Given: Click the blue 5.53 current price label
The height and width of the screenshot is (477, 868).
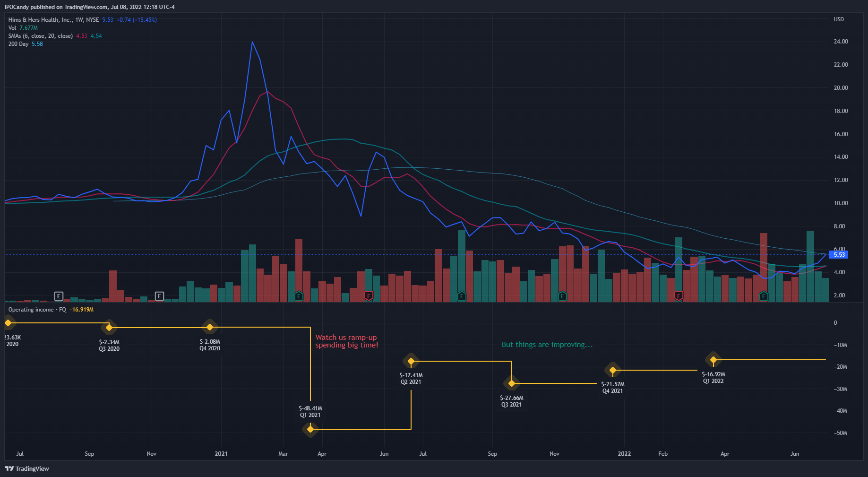Looking at the screenshot, I should (839, 255).
